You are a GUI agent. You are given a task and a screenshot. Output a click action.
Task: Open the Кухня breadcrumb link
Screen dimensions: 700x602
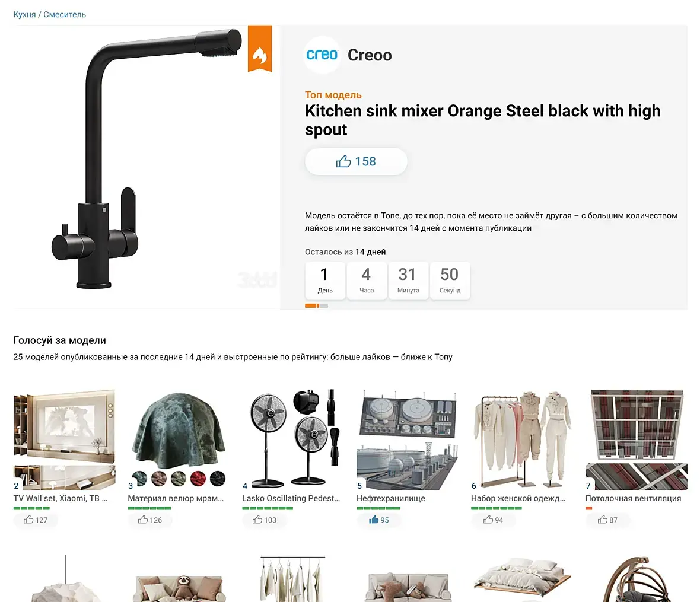(x=24, y=14)
